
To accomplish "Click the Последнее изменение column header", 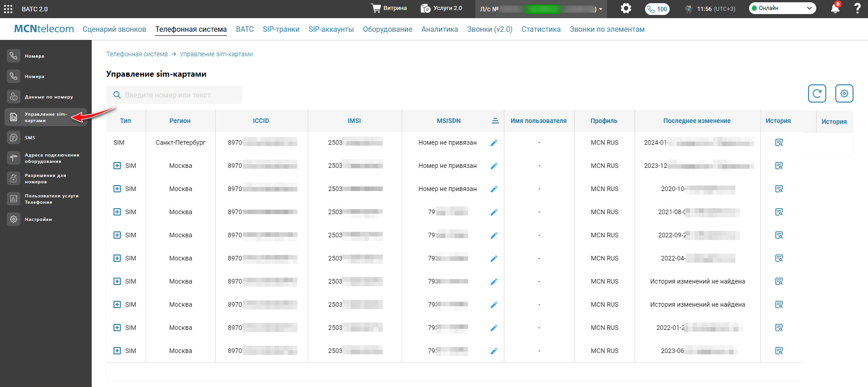I will [x=697, y=121].
